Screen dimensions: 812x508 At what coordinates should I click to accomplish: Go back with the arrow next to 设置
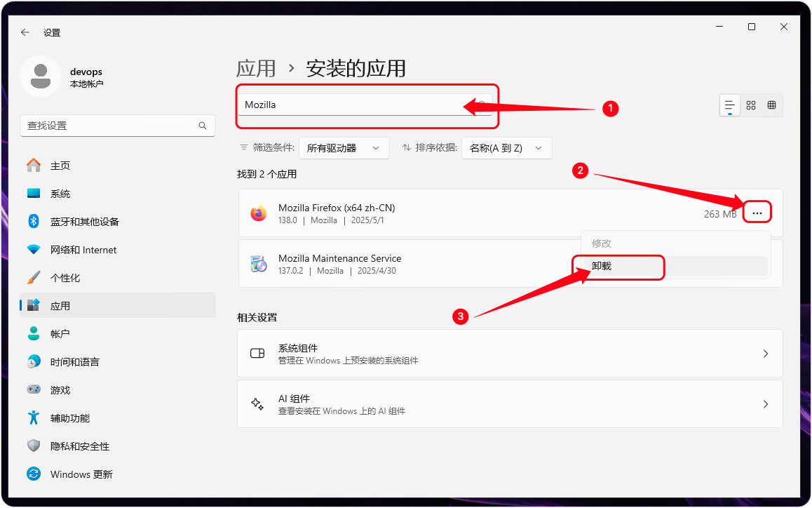(x=25, y=32)
